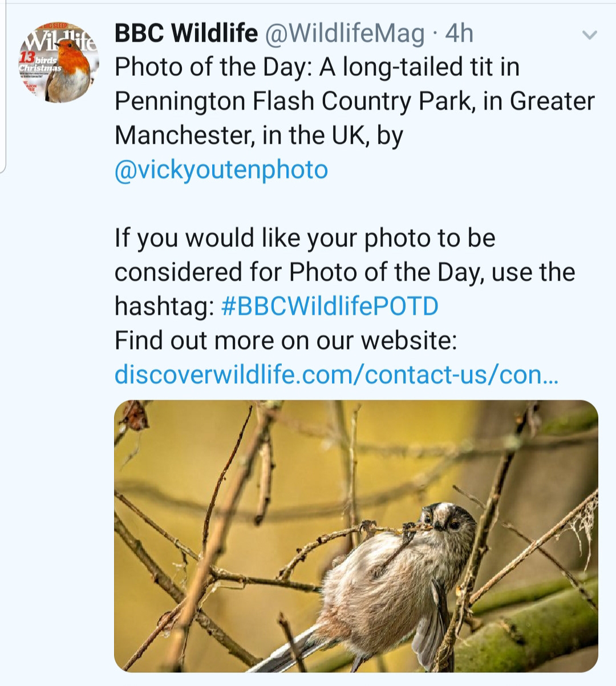616x686 pixels.
Task: Click the 4h tweet timestamp
Action: click(x=459, y=34)
